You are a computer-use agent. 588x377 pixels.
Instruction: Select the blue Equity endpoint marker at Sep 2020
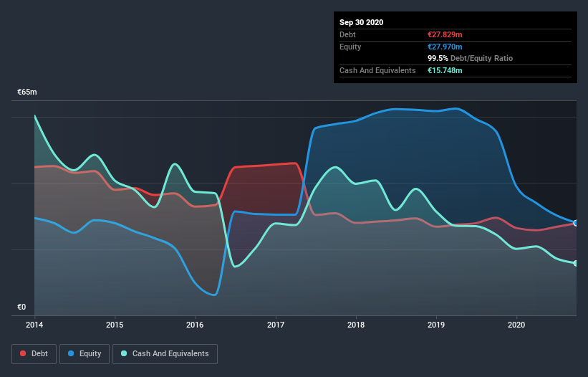pos(576,223)
